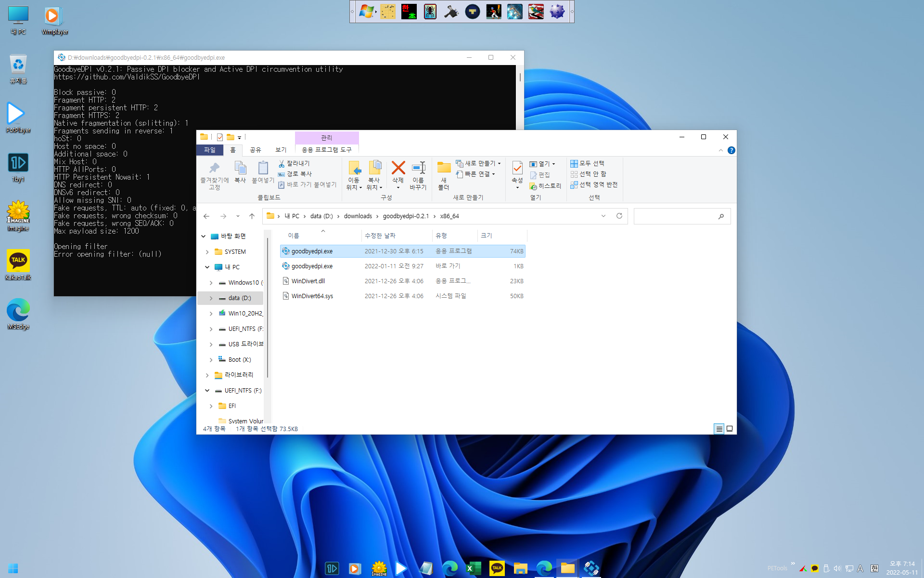This screenshot has height=578, width=924.
Task: Click the Pin to Quick Access ribbon icon
Action: 214,175
